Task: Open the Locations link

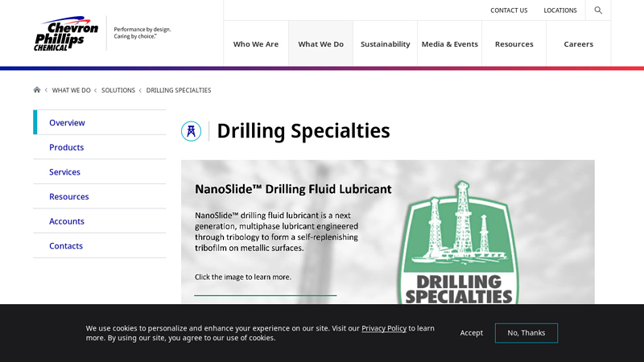Action: 560,10
